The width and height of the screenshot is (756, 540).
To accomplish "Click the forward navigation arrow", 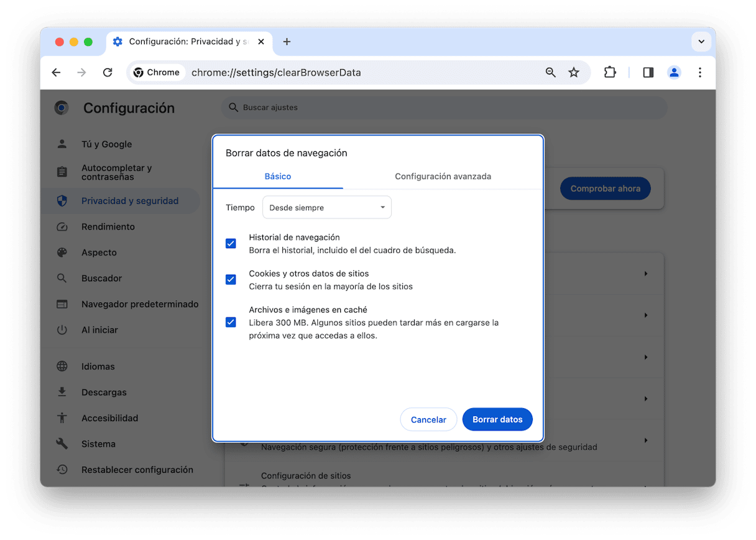I will coord(81,73).
